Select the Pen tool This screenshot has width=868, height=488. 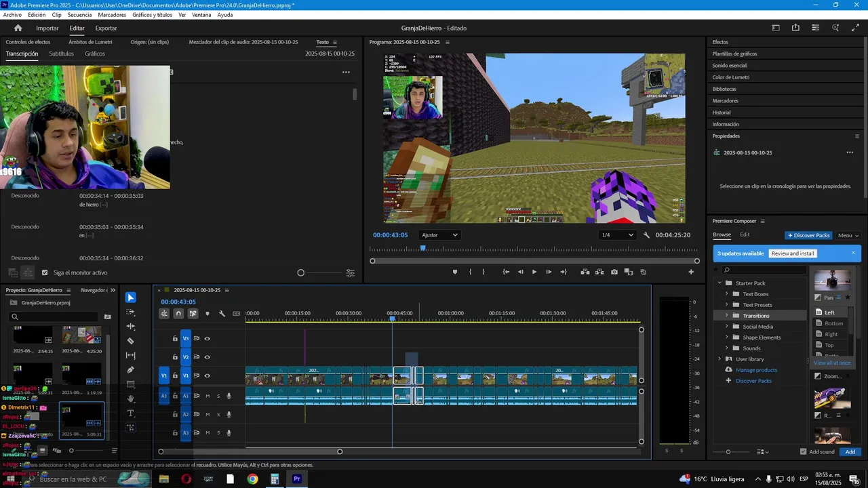coord(131,369)
